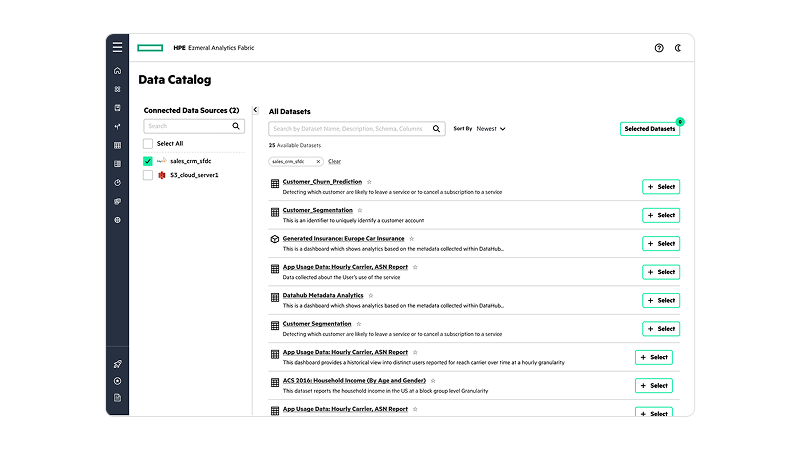Enable the S3_cloud_server1 checkbox
The width and height of the screenshot is (800, 450).
click(148, 175)
